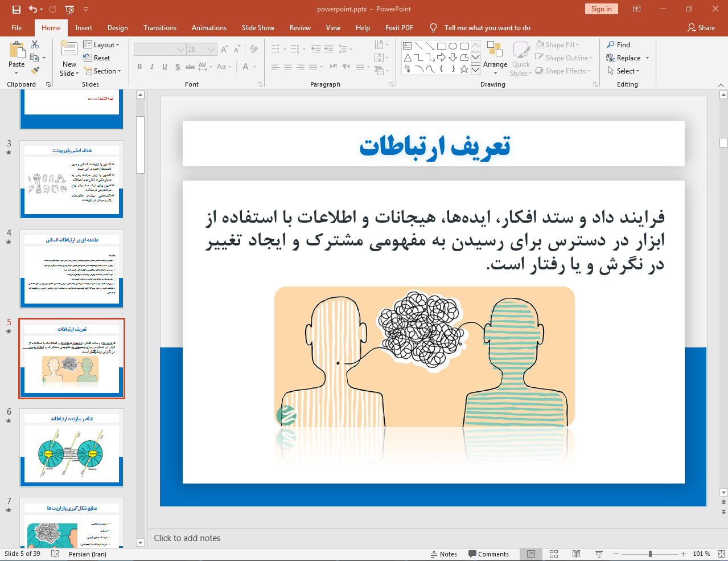Choose the Oval shape in the shapes gallery
Image resolution: width=728 pixels, height=561 pixels.
(x=453, y=46)
